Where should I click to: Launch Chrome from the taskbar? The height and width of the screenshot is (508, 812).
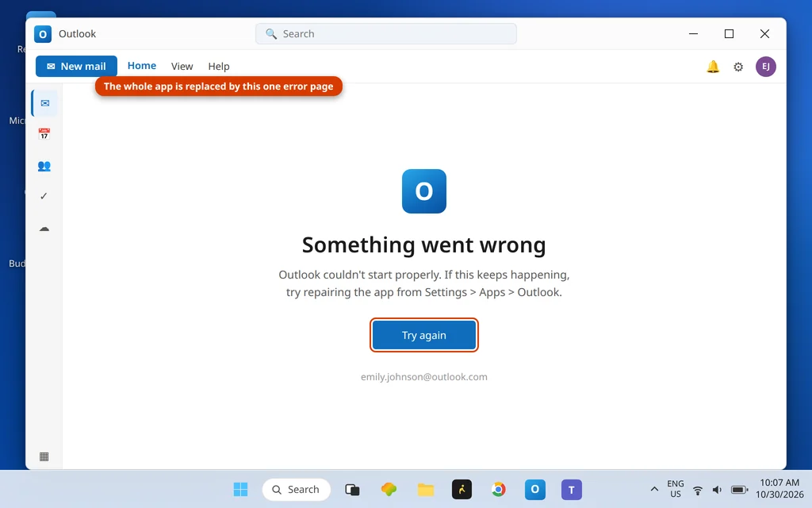pos(498,489)
